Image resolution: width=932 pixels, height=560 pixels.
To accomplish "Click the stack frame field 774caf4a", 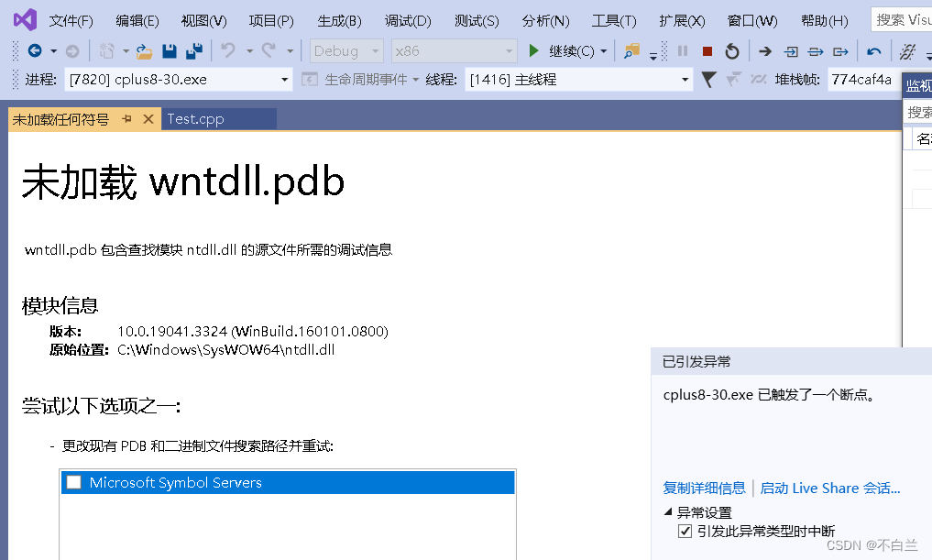I will (x=863, y=79).
